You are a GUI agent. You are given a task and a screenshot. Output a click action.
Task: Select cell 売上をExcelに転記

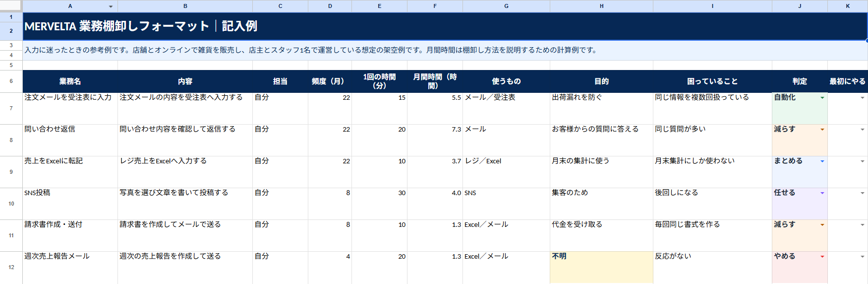(70, 172)
